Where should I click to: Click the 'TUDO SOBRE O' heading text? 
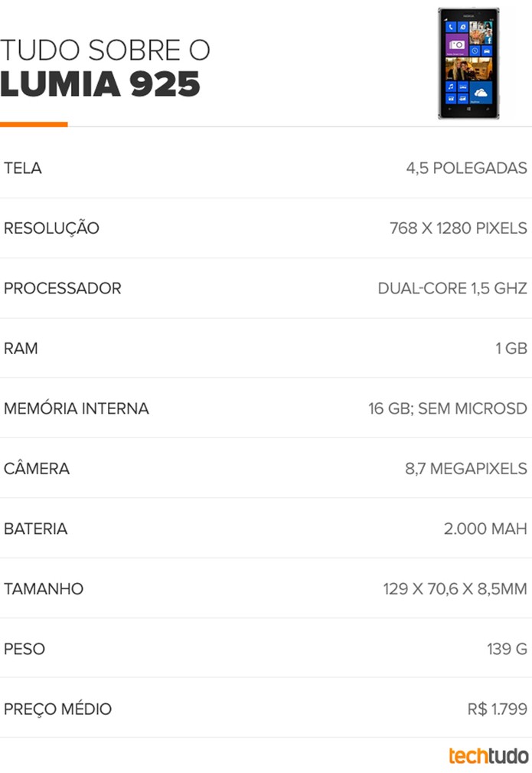point(105,51)
